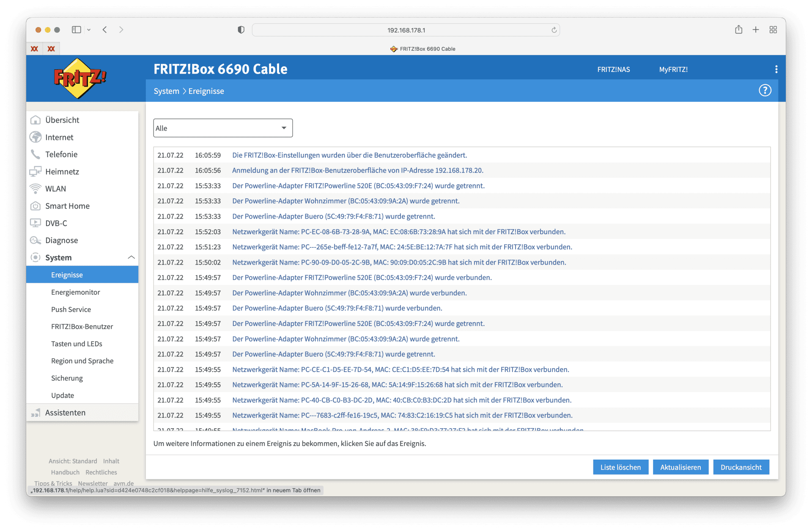The width and height of the screenshot is (812, 531).
Task: Open a new tab with plus icon
Action: coord(756,30)
